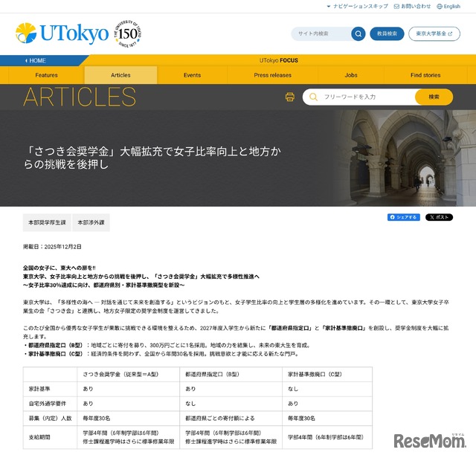The height and width of the screenshot is (458, 476).
Task: Click the UTokyo FOCUS heading
Action: pyautogui.click(x=278, y=60)
